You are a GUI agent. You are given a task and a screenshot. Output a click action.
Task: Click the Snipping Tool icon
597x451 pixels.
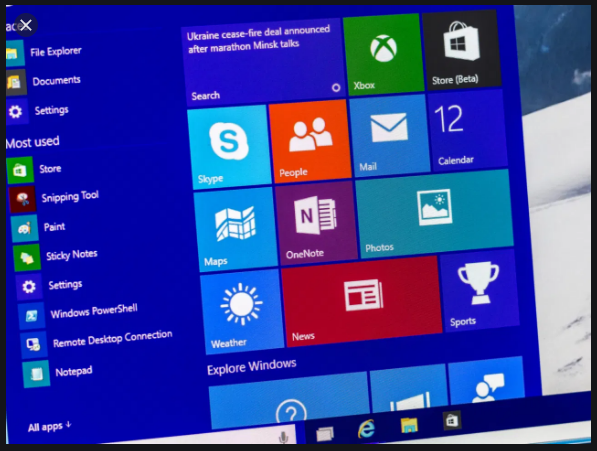[x=22, y=199]
